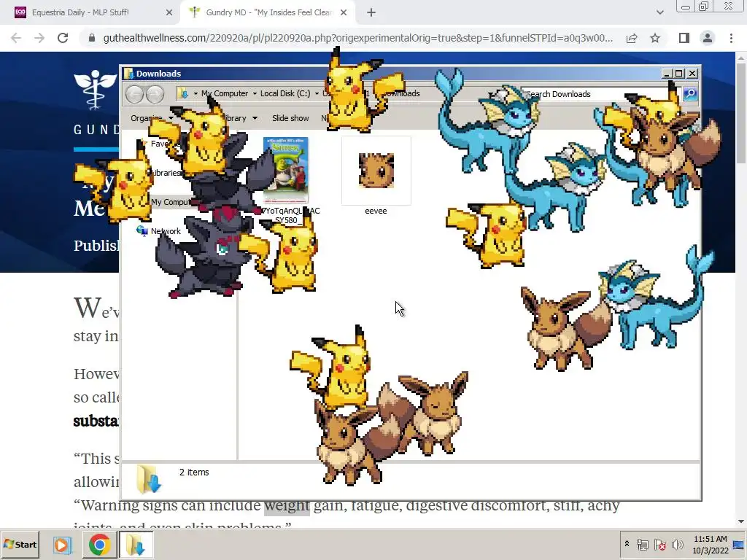
Task: Click the Slide show toolbar button
Action: point(290,118)
